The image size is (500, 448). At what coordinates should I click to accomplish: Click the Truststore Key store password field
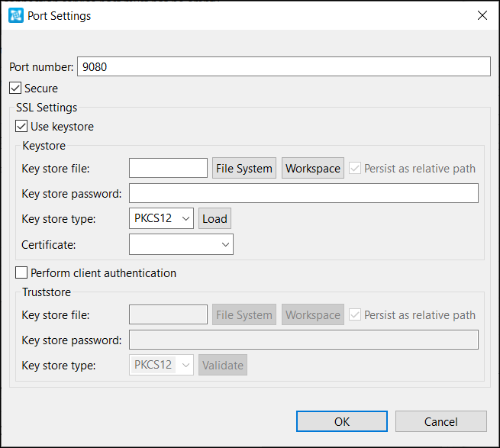click(x=304, y=340)
